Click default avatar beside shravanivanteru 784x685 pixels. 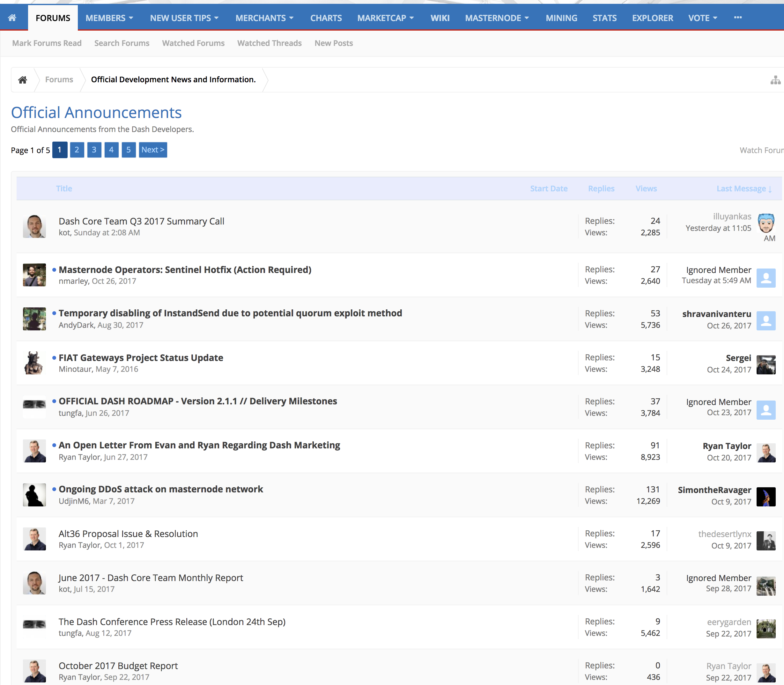(x=766, y=320)
